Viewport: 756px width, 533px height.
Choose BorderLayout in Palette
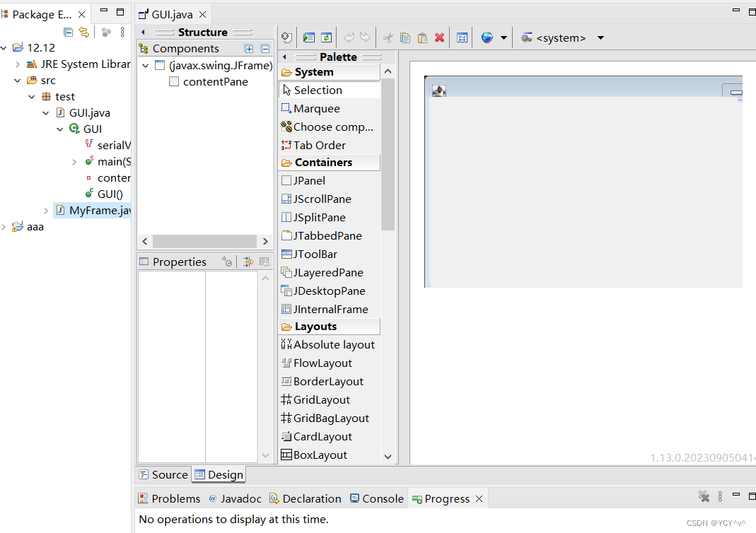pos(330,381)
